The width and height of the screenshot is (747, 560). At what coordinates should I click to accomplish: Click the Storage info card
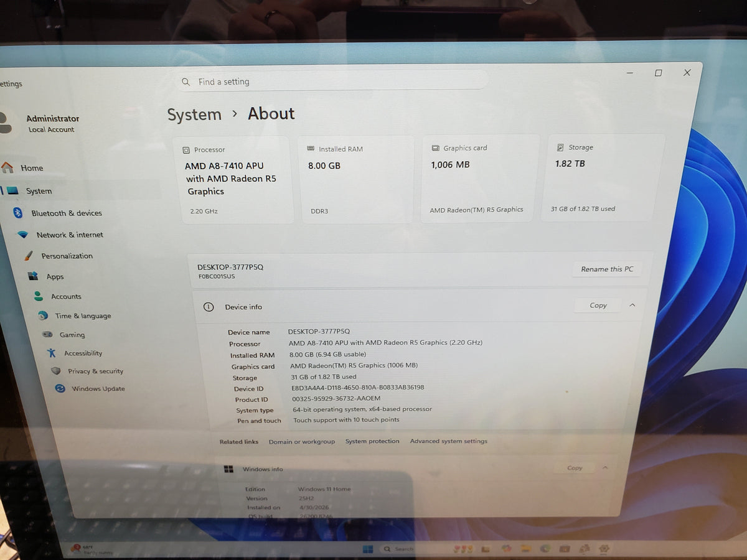604,177
